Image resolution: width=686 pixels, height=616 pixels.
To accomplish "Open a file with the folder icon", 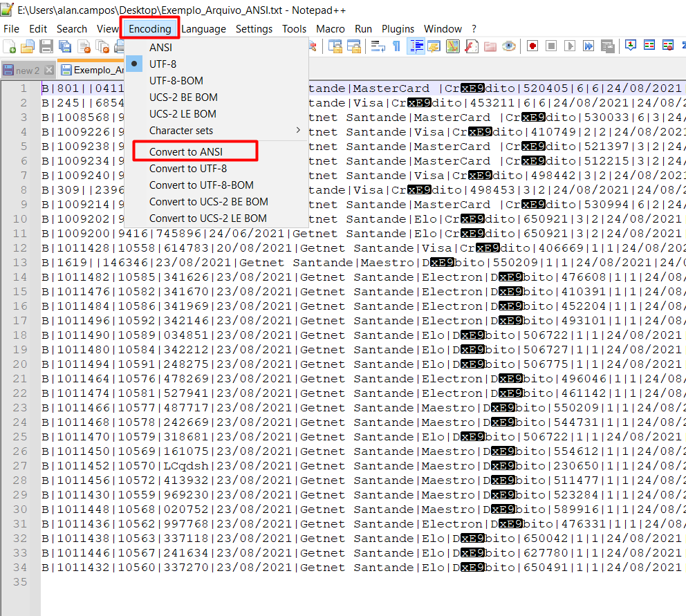I will click(x=26, y=45).
